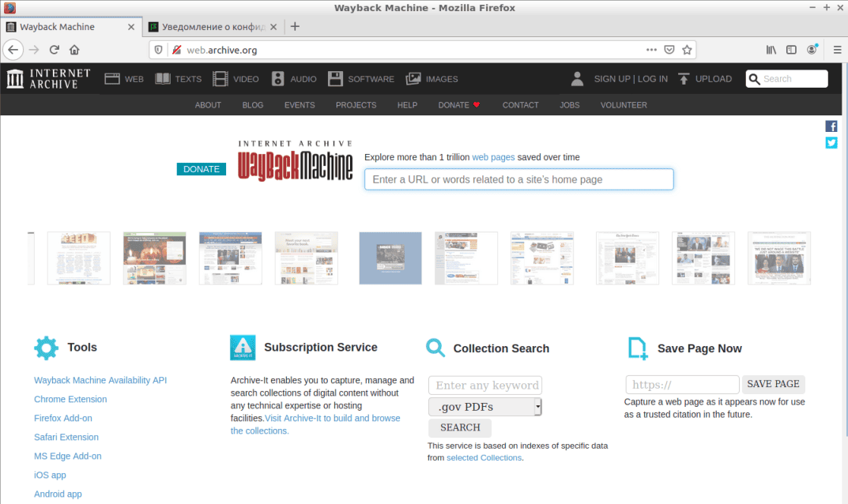848x504 pixels.
Task: Bookmark this page with star icon
Action: pyautogui.click(x=688, y=50)
